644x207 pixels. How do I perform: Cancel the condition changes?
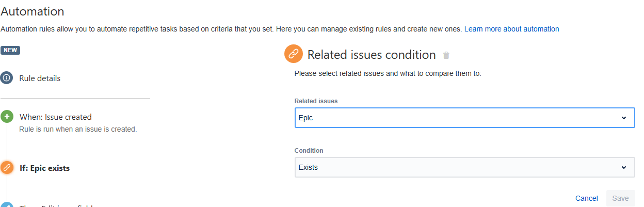tap(586, 198)
